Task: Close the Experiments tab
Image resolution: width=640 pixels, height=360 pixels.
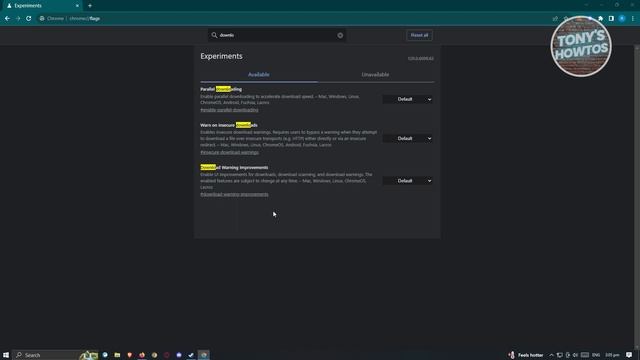Action: [77, 6]
